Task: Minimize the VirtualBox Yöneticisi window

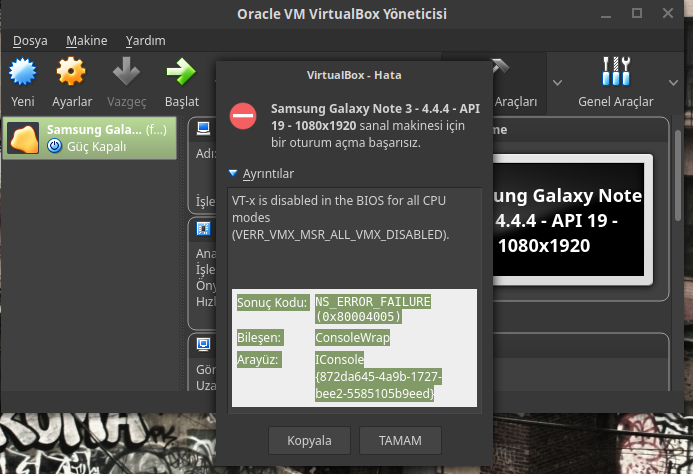Action: pos(606,17)
